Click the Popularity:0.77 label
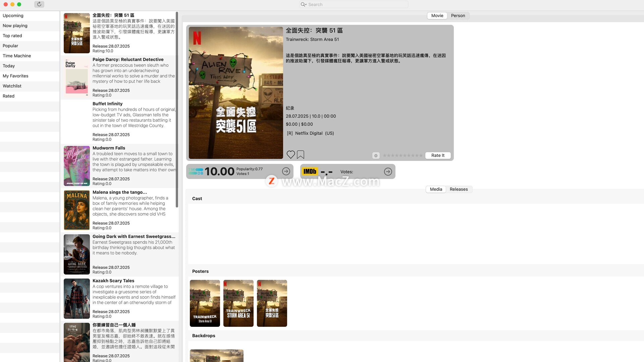 (x=250, y=169)
